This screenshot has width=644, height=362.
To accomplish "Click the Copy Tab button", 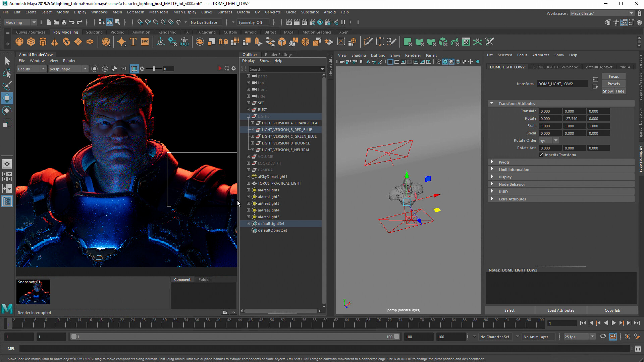I will pyautogui.click(x=612, y=310).
